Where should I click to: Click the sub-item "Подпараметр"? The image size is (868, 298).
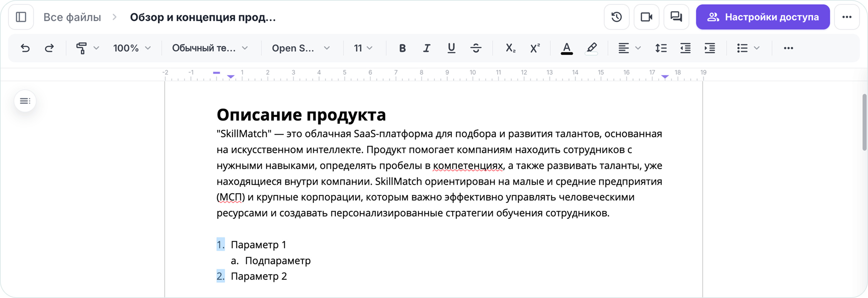point(278,260)
